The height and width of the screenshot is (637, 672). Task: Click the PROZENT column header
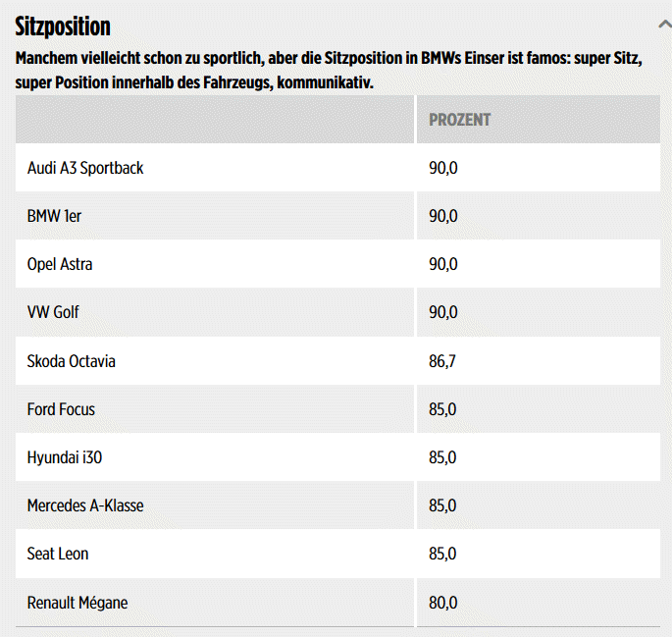[x=459, y=120]
